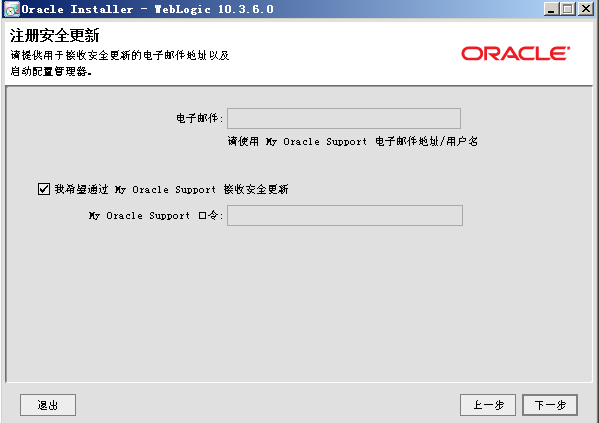Click the 电子邮件: label
Screen dimensions: 599x423
(x=199, y=118)
